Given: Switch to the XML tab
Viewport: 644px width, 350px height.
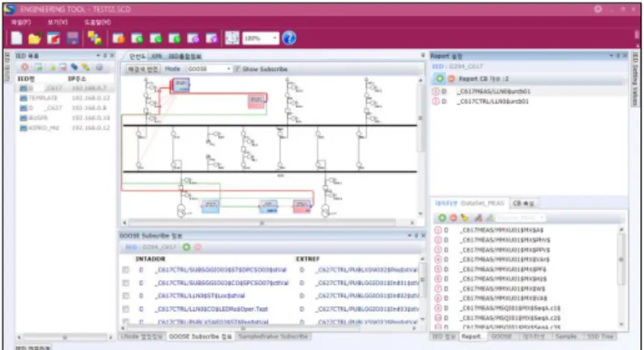Looking at the screenshot, I should point(156,57).
